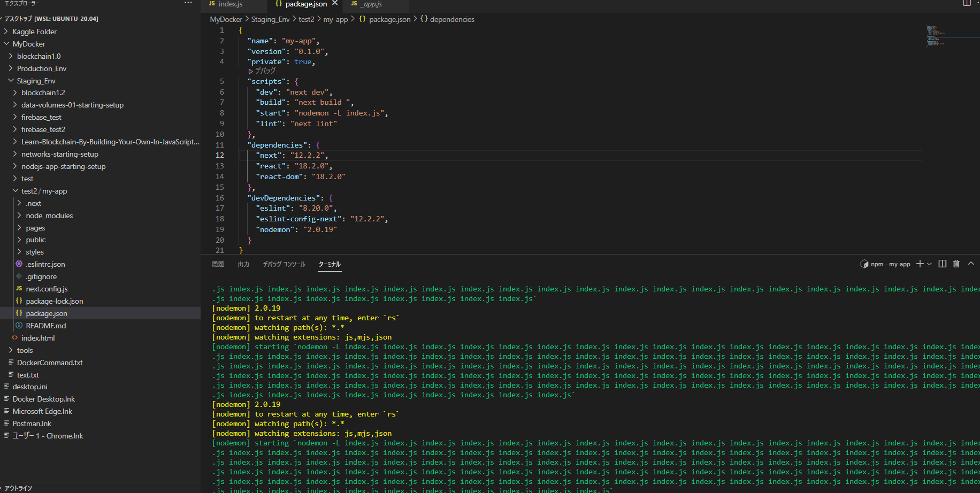Click the new terminal plus icon

pyautogui.click(x=920, y=264)
